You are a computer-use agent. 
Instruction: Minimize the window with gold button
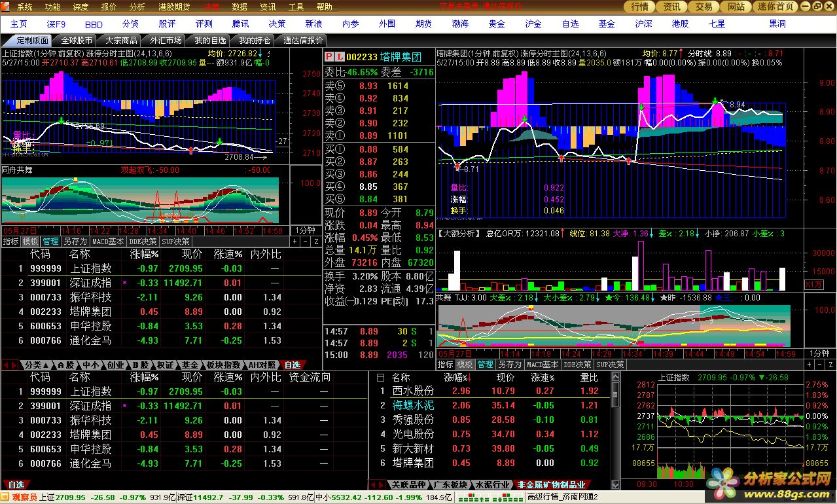click(806, 6)
